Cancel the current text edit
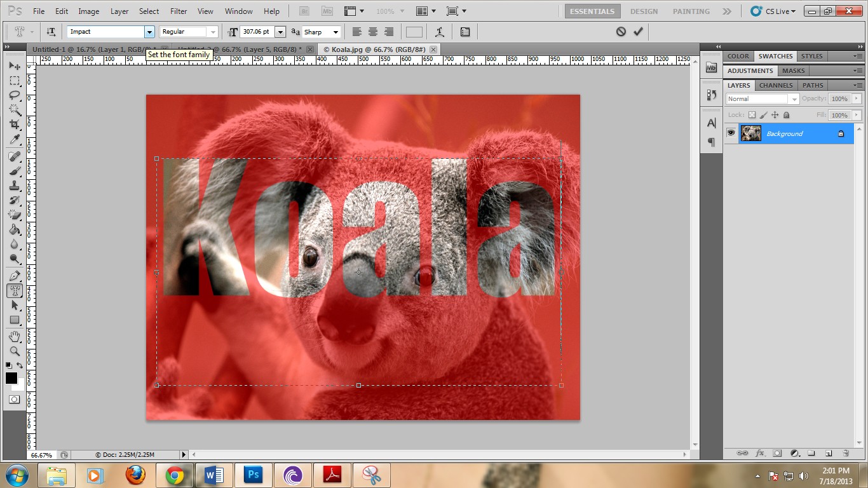This screenshot has height=488, width=868. [x=621, y=32]
